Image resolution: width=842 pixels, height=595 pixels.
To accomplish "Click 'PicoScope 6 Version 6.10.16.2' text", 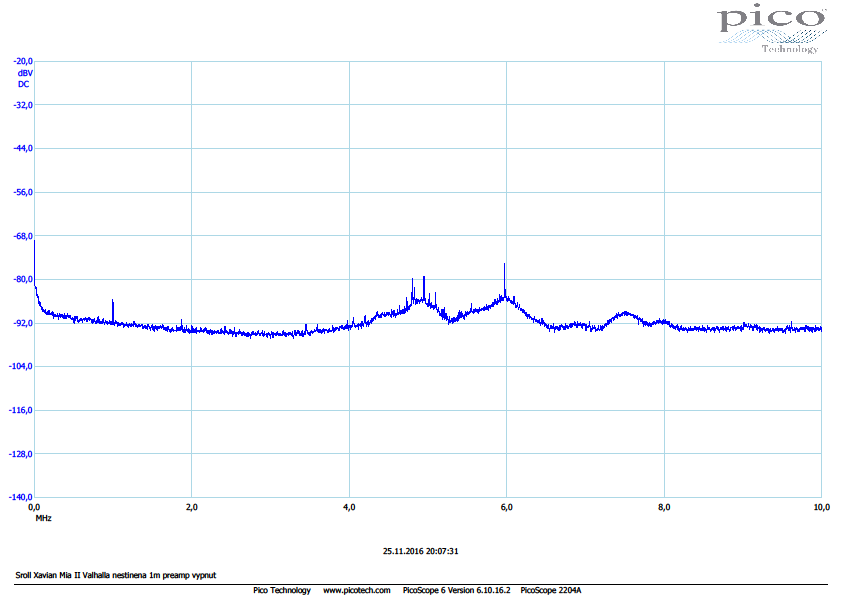I will (x=456, y=590).
